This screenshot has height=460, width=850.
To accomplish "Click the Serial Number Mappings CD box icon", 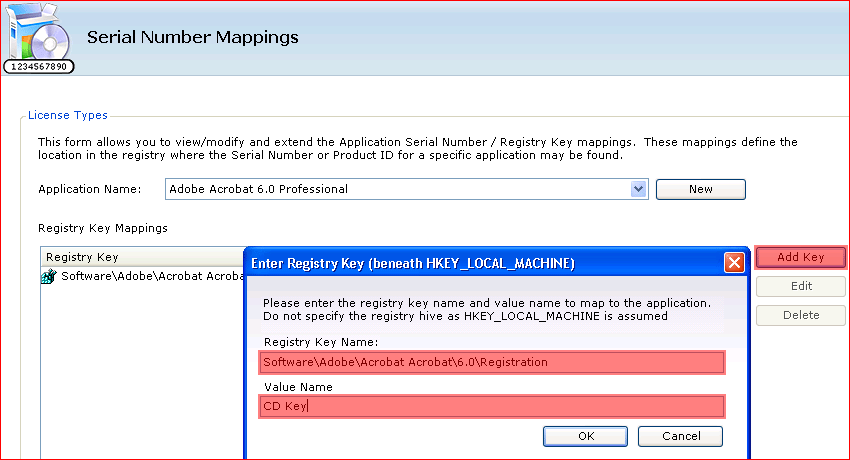I will (38, 38).
